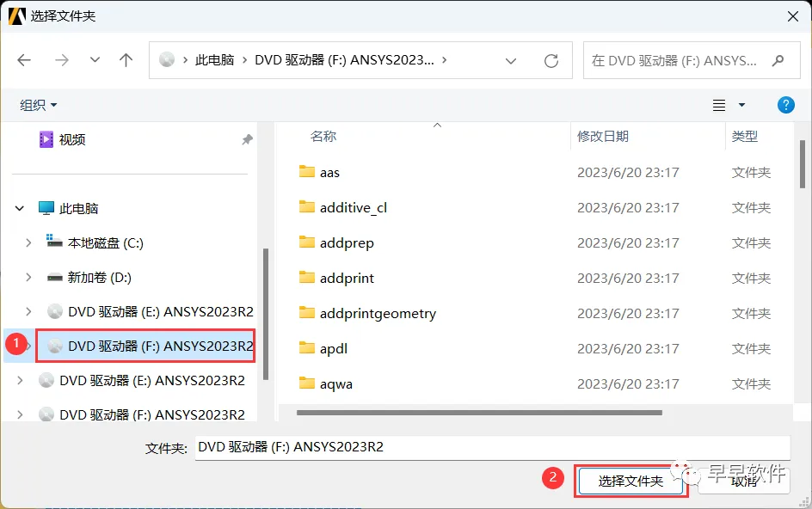The image size is (812, 509).
Task: Select 此电脑 in the address breadcrumb
Action: [214, 60]
